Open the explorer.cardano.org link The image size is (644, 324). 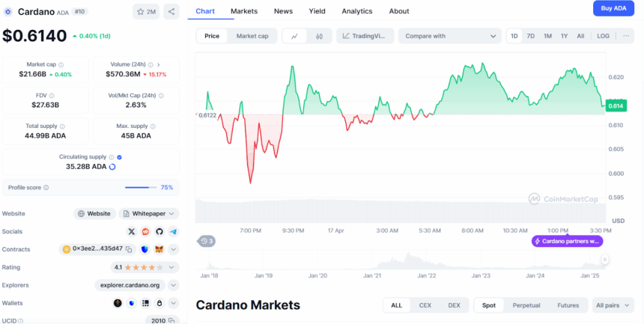tap(130, 285)
